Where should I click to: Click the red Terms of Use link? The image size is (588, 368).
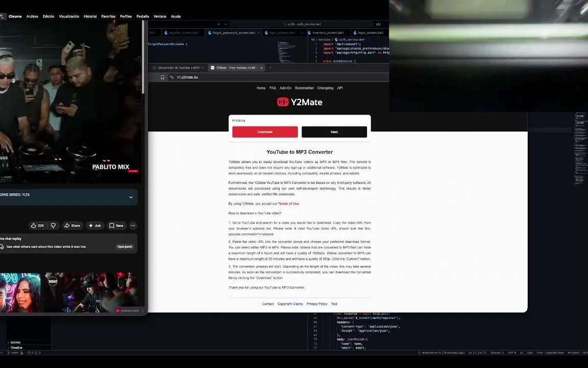click(x=288, y=204)
